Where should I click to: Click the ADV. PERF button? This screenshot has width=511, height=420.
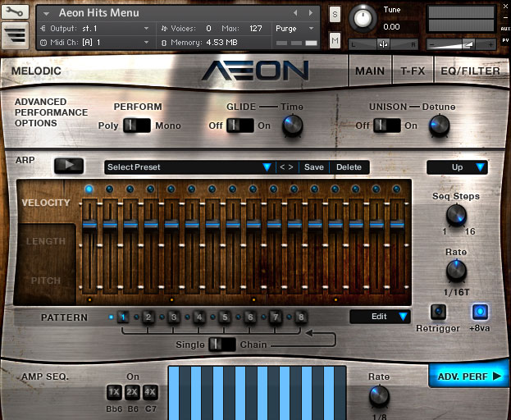click(468, 376)
